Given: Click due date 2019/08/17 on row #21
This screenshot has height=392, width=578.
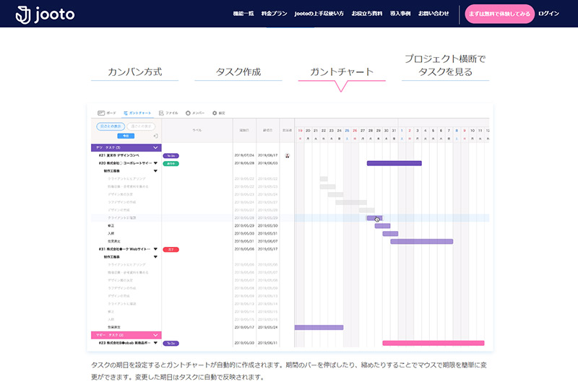Looking at the screenshot, I should (268, 155).
